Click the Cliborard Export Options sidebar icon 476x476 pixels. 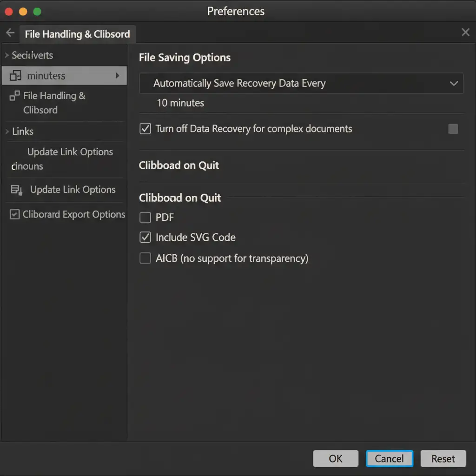15,214
